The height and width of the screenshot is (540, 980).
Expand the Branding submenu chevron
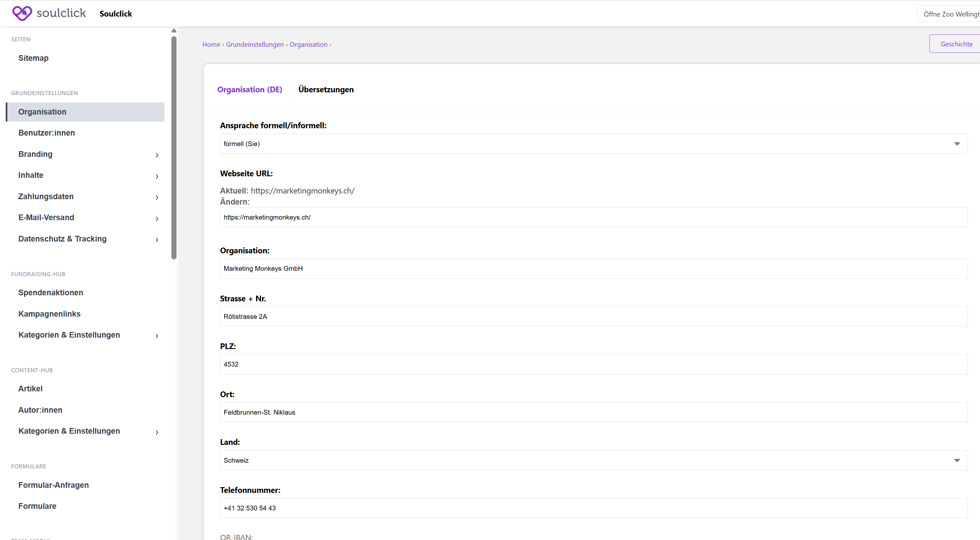pyautogui.click(x=157, y=155)
